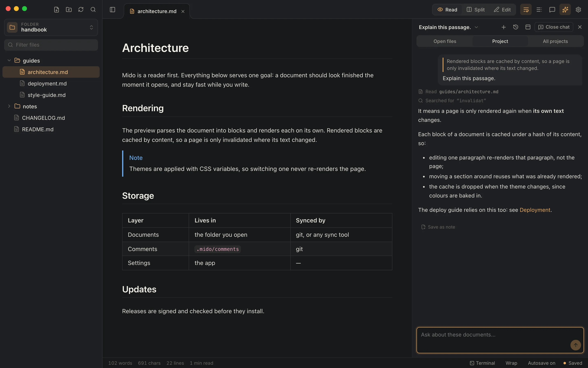The width and height of the screenshot is (588, 368).
Task: Open CHANGELOG.md in the file tree
Action: (x=51, y=118)
